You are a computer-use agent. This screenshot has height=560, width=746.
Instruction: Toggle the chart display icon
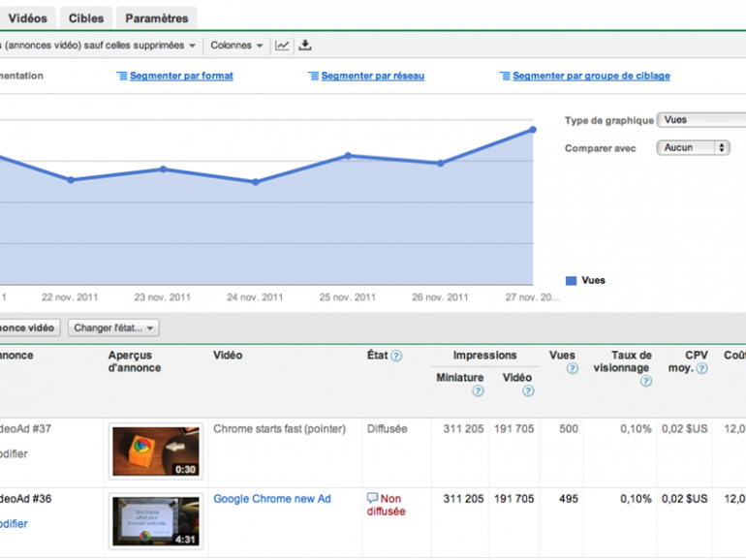282,46
